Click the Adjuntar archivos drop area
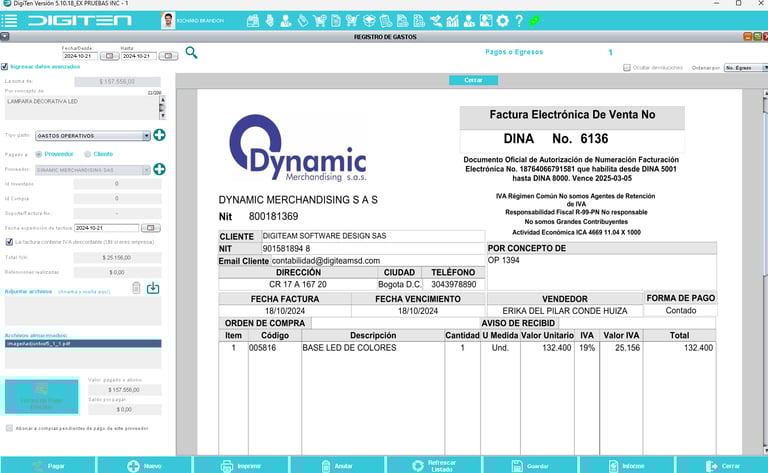Viewport: 768px width, 473px height. pos(83,311)
